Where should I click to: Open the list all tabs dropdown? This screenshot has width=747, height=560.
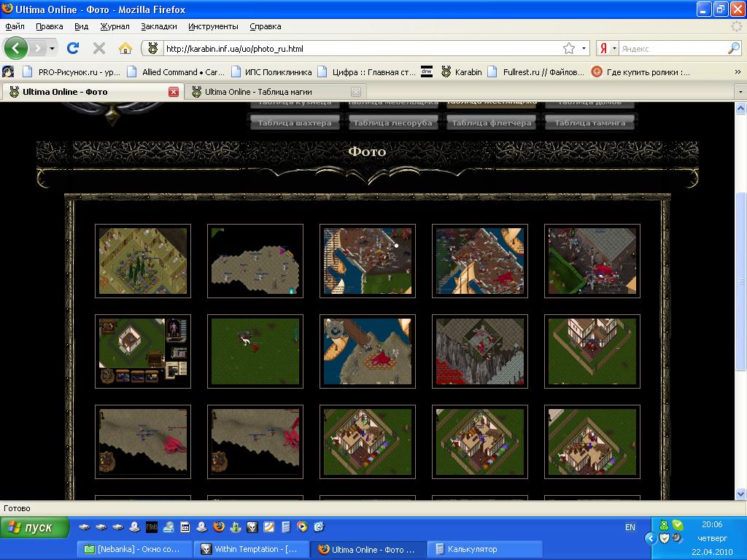click(740, 91)
